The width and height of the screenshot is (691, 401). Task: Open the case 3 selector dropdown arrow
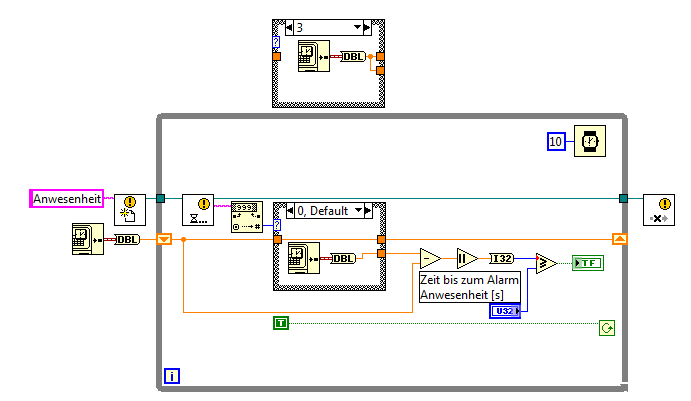tap(357, 27)
